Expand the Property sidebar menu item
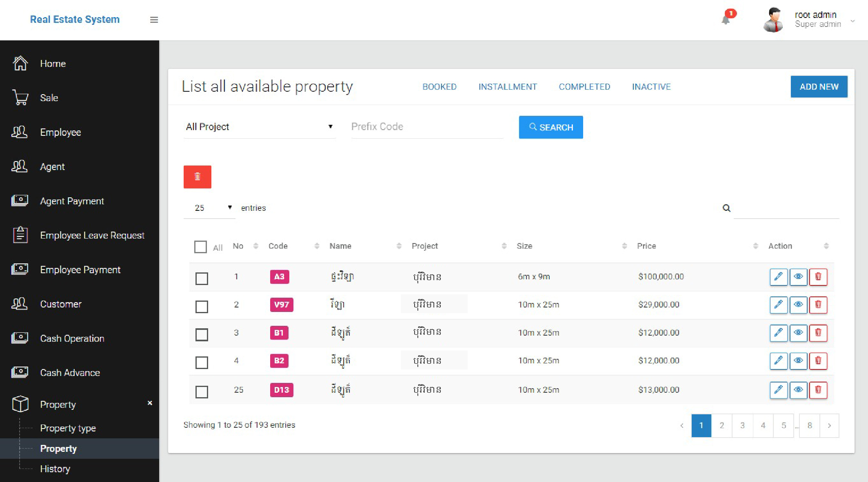This screenshot has width=868, height=482. 58,405
